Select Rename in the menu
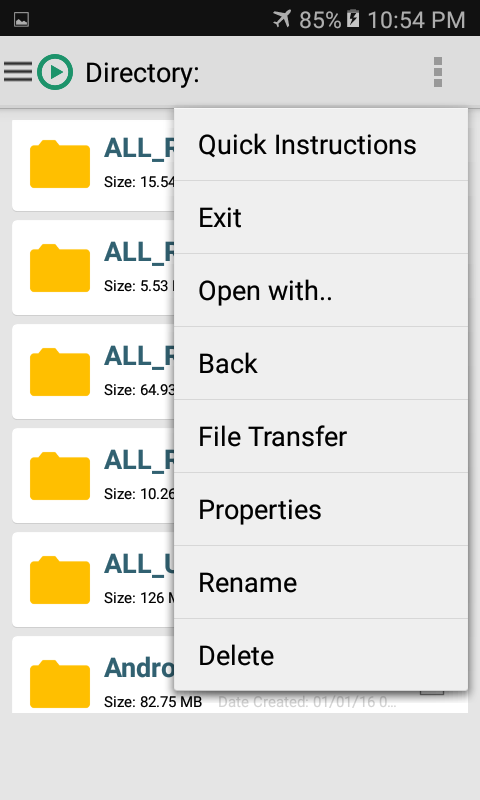Screen dimensions: 480x800 321,582
